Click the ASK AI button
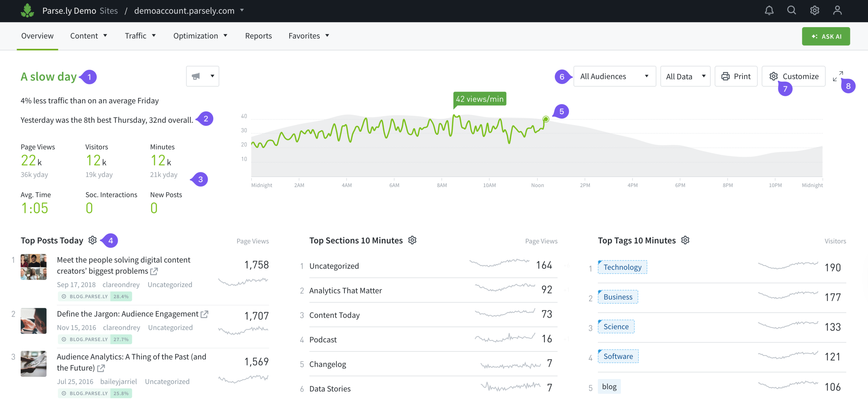Screen dimensions: 868x400 (826, 36)
